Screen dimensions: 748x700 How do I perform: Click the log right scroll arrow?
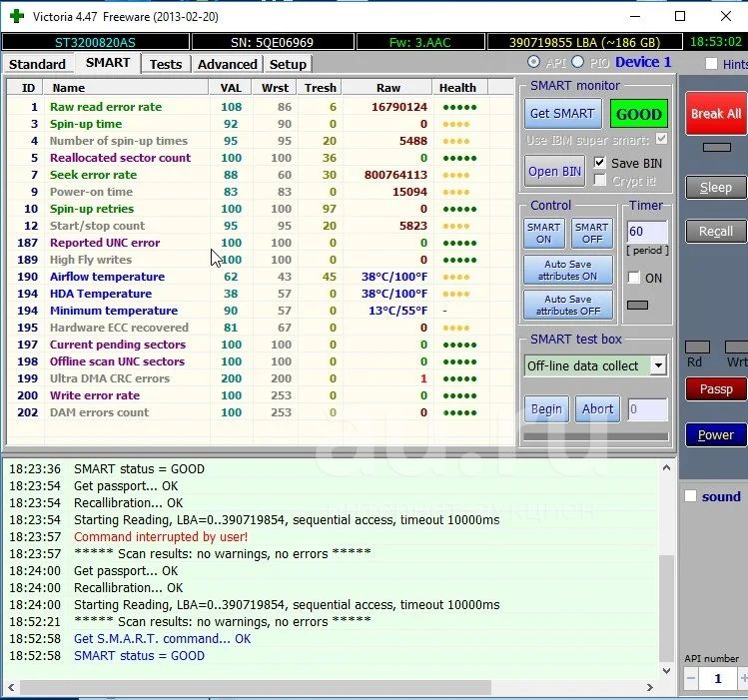649,688
